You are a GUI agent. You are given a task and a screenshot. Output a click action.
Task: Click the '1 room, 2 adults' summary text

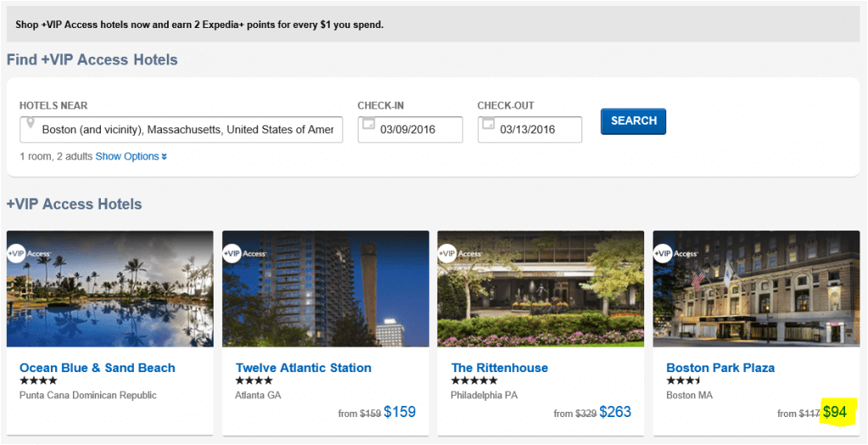click(x=57, y=157)
